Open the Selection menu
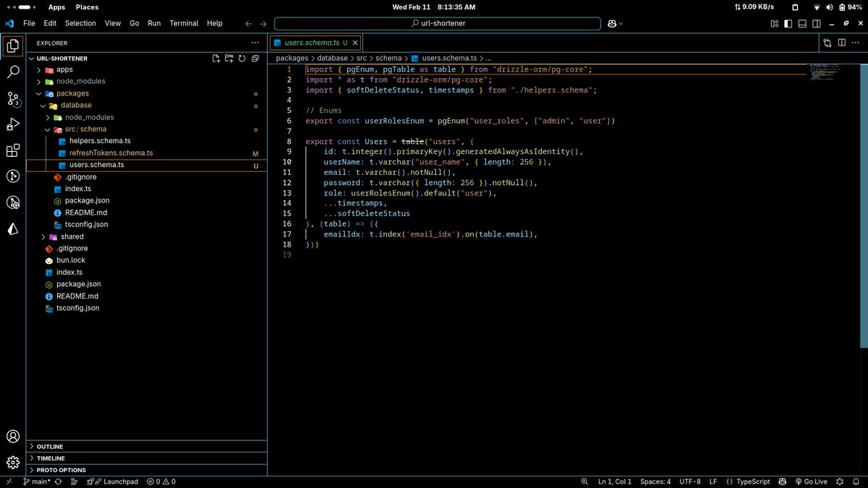Screen dimensions: 868x488 80,23
